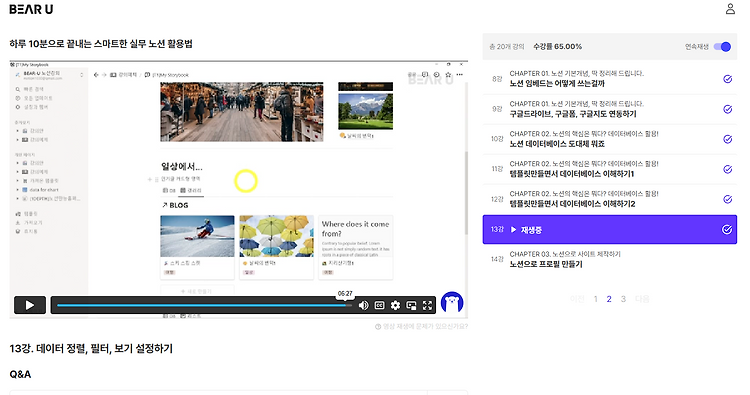Click the blue bear mascot button
Image resolution: width=750 pixels, height=395 pixels.
pyautogui.click(x=452, y=303)
